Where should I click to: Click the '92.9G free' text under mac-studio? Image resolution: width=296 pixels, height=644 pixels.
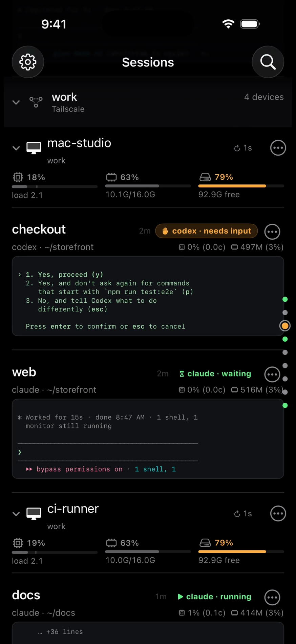point(219,195)
